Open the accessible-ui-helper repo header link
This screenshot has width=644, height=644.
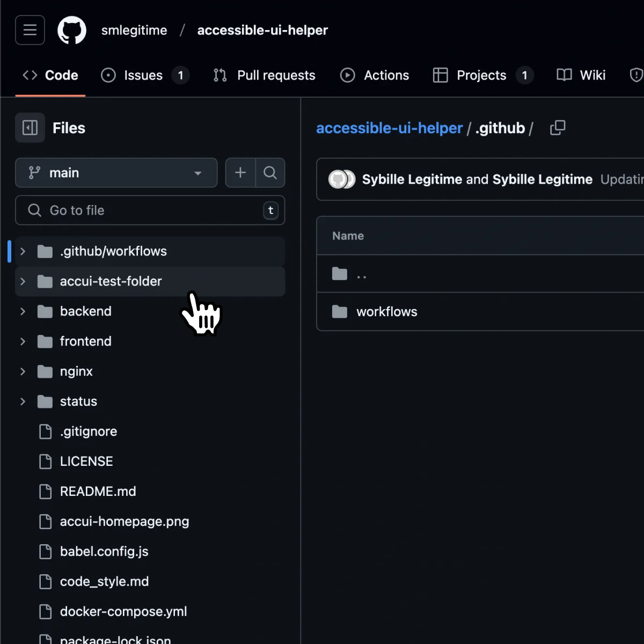[262, 30]
